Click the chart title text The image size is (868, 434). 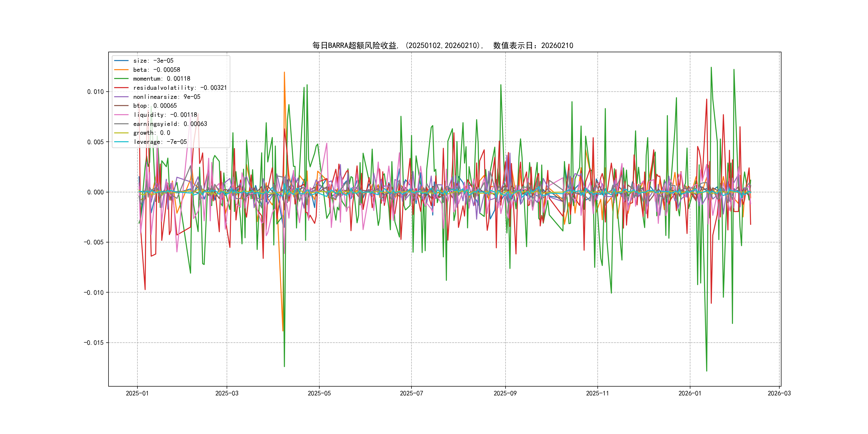pos(442,46)
